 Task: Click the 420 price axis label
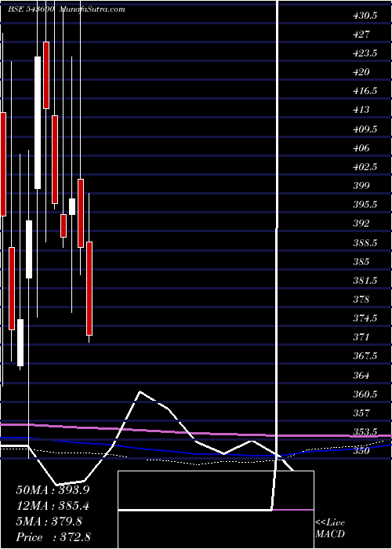[361, 72]
